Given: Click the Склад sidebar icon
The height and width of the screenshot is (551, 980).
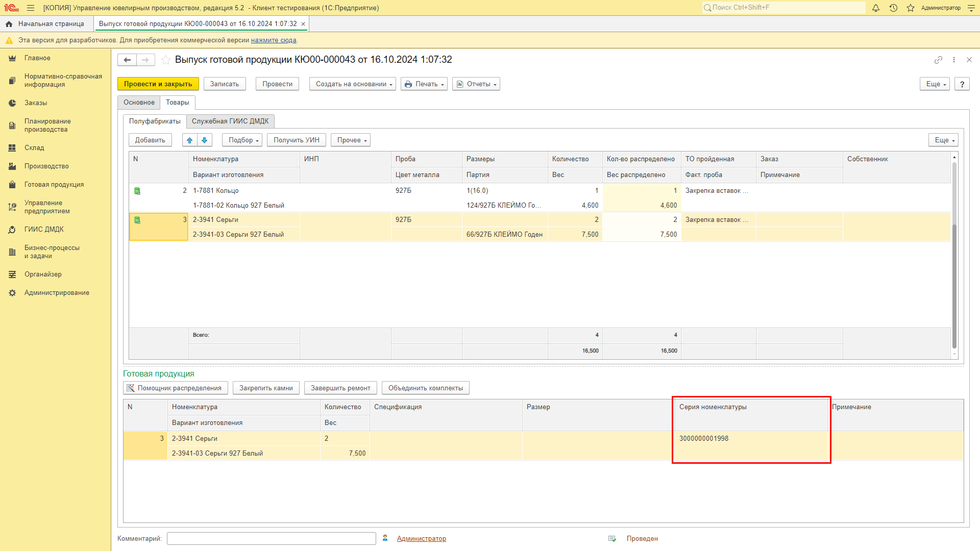Looking at the screenshot, I should [x=12, y=148].
